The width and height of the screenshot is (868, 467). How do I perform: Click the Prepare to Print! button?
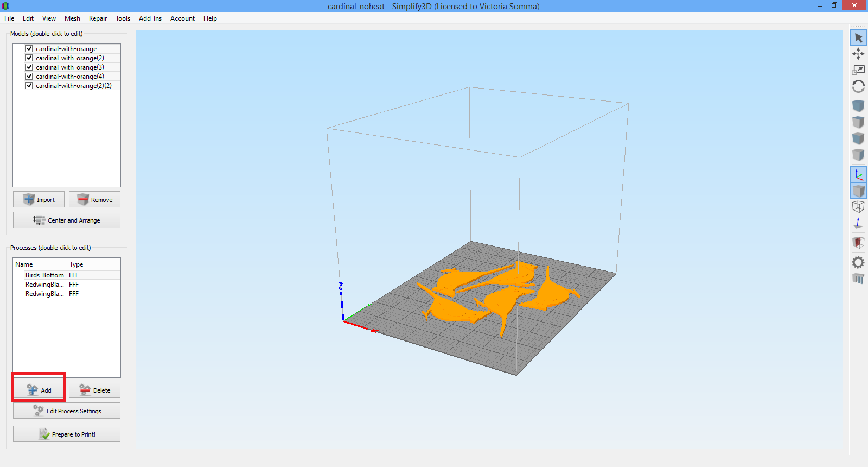pos(67,434)
